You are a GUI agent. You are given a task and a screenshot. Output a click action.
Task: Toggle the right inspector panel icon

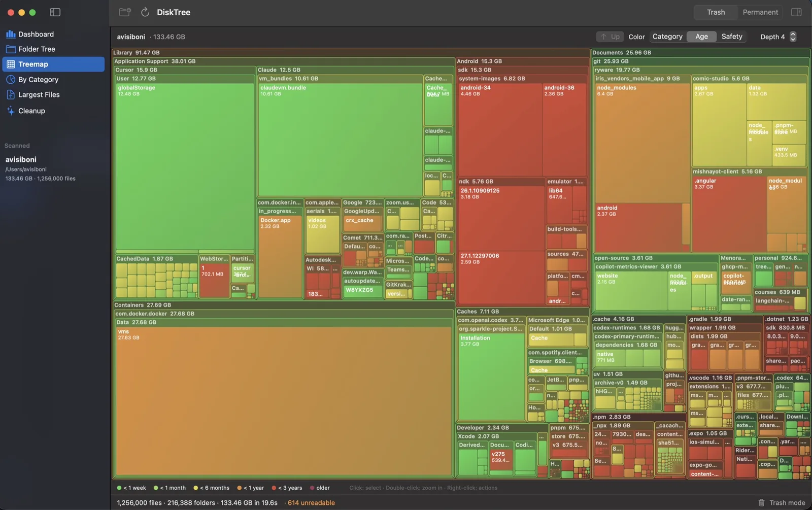coord(796,12)
